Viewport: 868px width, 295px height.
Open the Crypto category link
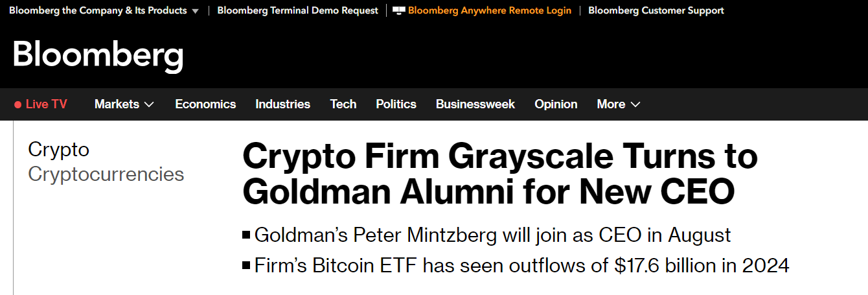click(58, 150)
